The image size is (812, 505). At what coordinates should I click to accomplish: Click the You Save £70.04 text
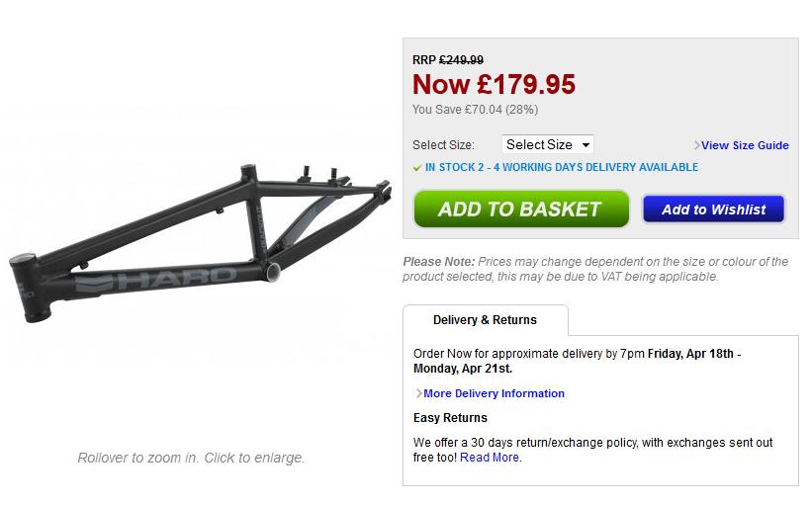click(x=475, y=110)
